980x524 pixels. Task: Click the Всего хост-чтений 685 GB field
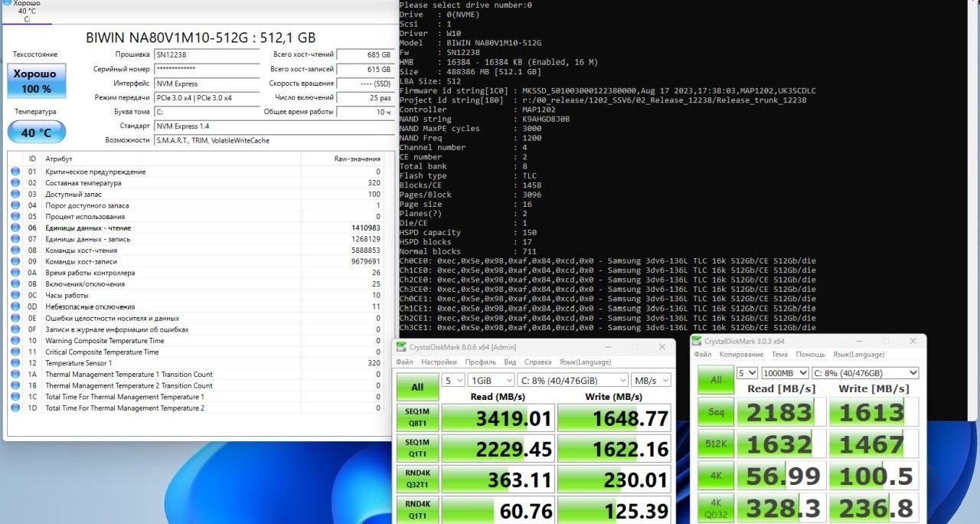(364, 54)
